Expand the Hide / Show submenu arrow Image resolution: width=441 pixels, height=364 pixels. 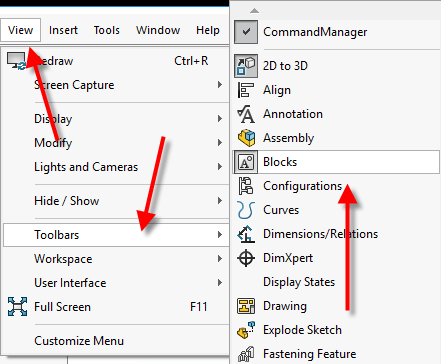click(220, 201)
